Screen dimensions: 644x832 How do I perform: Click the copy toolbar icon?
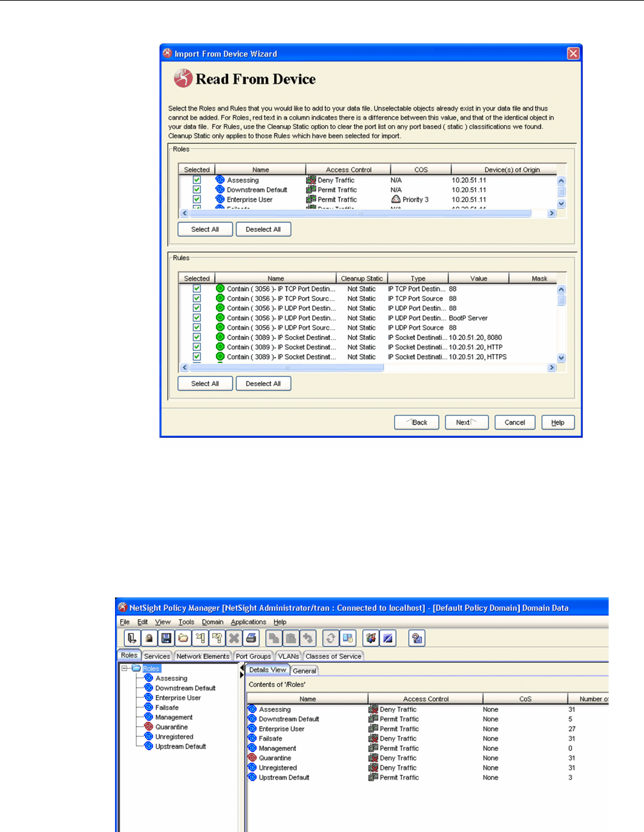tap(274, 638)
